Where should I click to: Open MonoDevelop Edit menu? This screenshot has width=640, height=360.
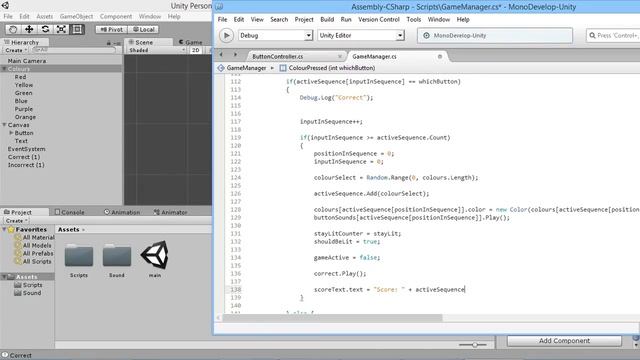pos(239,20)
